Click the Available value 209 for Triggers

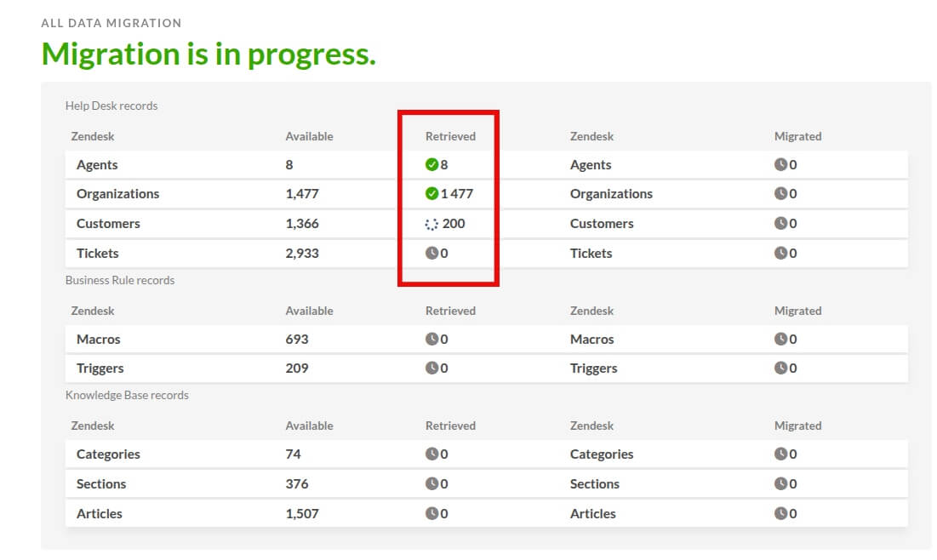coord(296,369)
